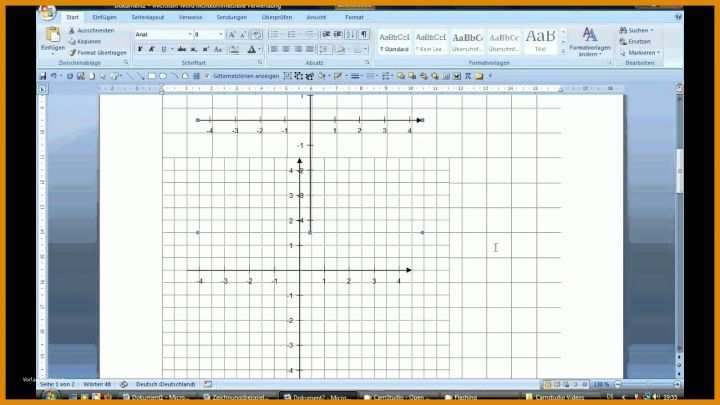Toggle subscript formatting
The width and height of the screenshot is (720, 405).
coord(194,49)
